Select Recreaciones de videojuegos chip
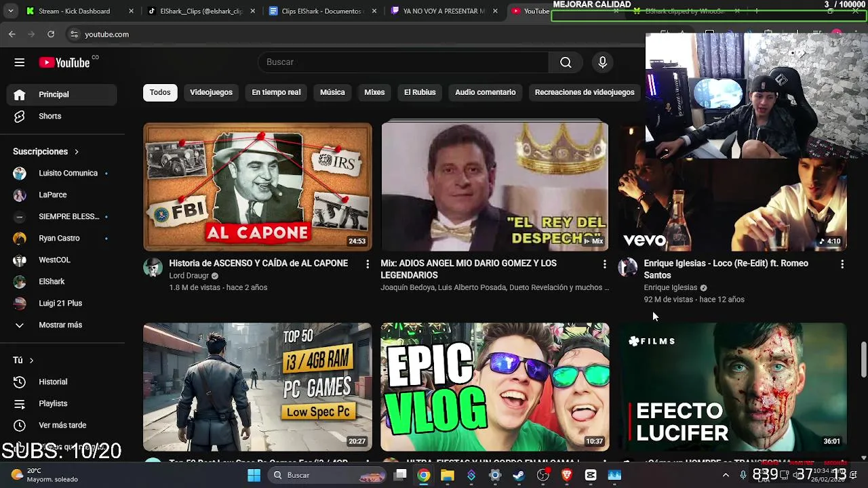 tap(585, 92)
